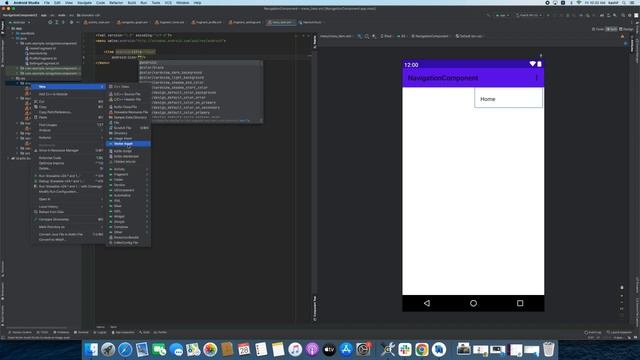Open Calendar from the dock
Viewport: 640px width, 360px height.
244,349
